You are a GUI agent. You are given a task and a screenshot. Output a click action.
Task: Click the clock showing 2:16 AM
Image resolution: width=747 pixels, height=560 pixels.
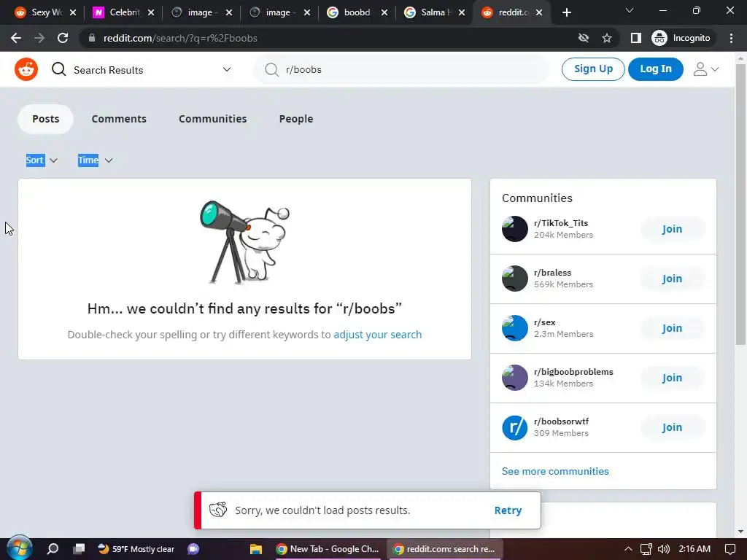[x=694, y=549]
